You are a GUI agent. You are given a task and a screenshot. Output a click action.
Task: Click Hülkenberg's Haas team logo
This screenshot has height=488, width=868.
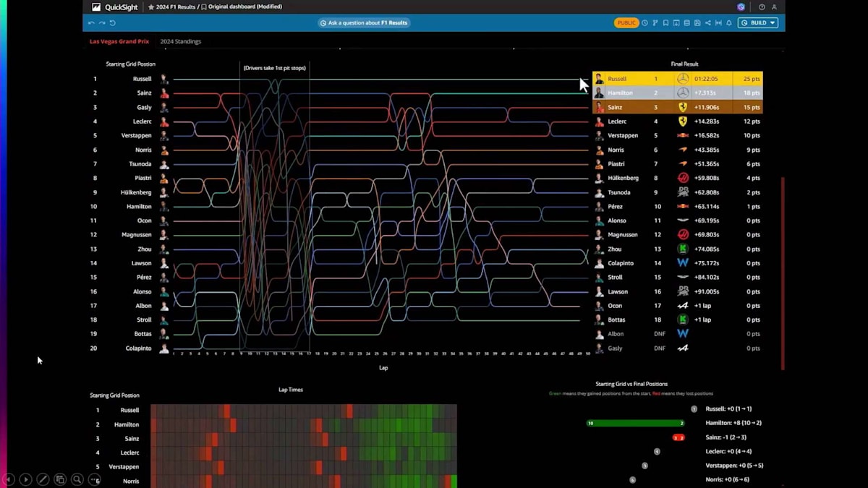pos(683,178)
